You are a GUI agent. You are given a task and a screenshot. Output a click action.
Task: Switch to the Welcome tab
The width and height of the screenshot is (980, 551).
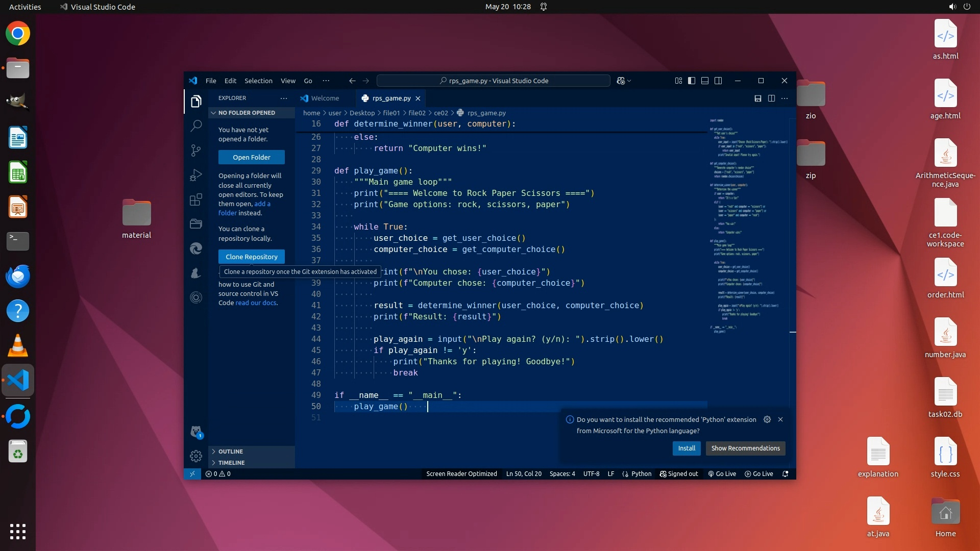pos(325,98)
